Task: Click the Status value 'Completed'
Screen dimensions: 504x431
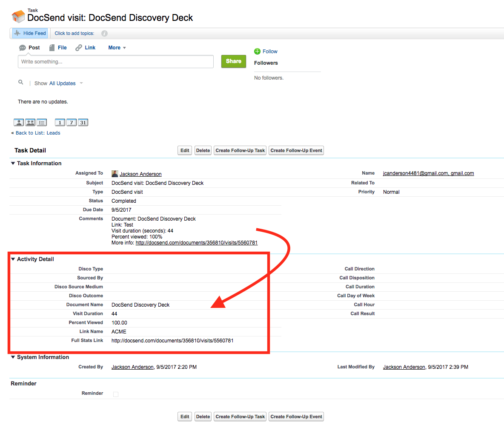Action: pos(124,201)
